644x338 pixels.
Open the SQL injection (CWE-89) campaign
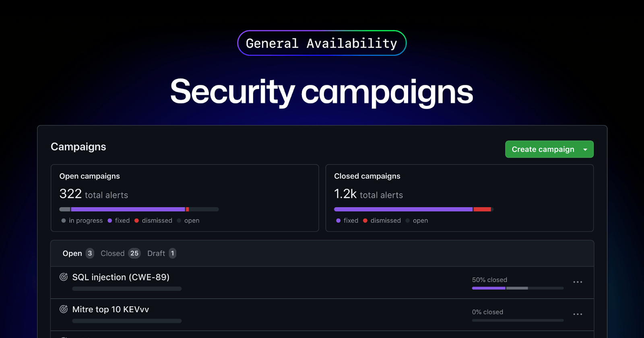click(121, 277)
